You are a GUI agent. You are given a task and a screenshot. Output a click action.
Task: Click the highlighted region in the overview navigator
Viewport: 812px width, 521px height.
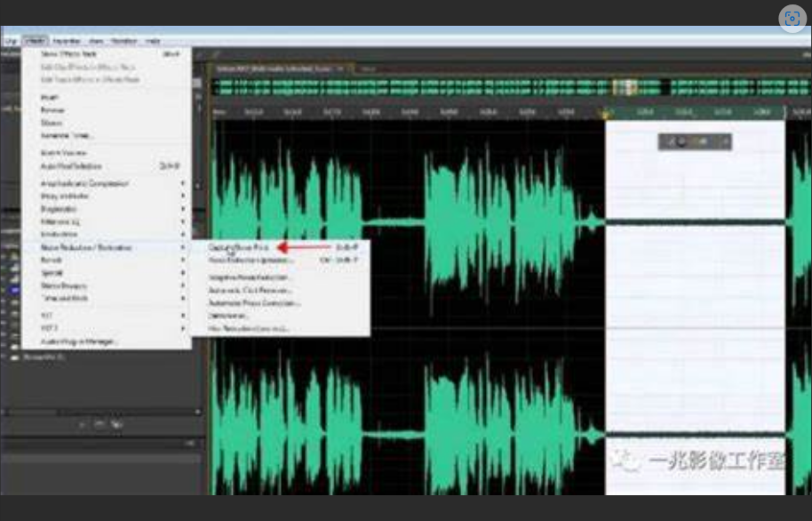(x=625, y=87)
